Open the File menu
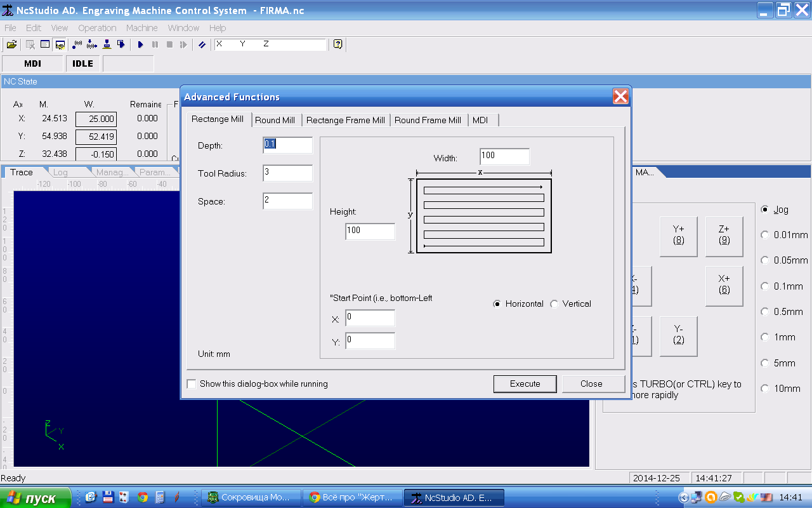Viewport: 812px width, 508px height. (10, 28)
